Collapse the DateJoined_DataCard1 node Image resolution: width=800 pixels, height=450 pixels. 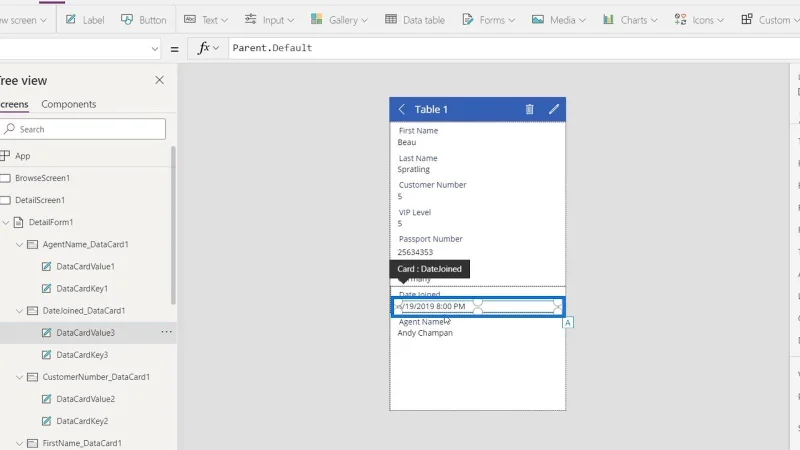(19, 311)
